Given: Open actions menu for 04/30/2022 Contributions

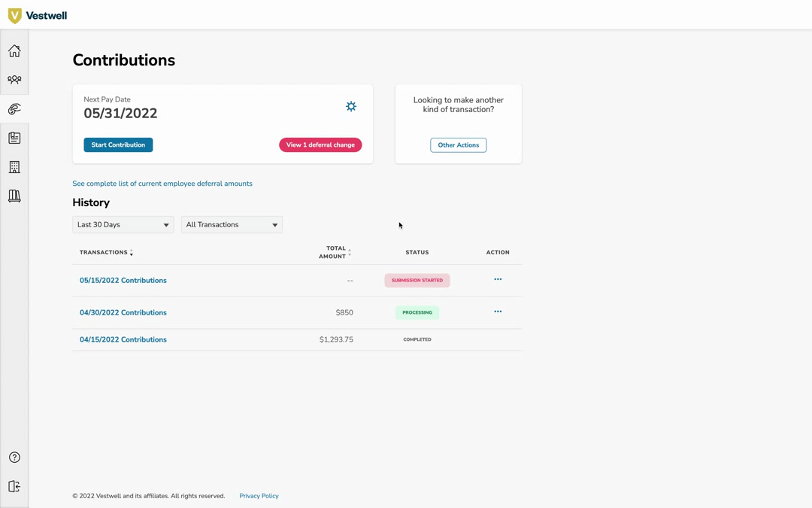Looking at the screenshot, I should click(497, 312).
